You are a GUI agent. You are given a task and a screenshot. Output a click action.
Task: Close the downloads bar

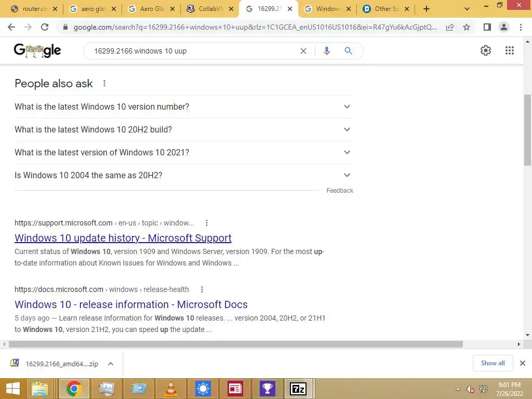[x=523, y=363]
